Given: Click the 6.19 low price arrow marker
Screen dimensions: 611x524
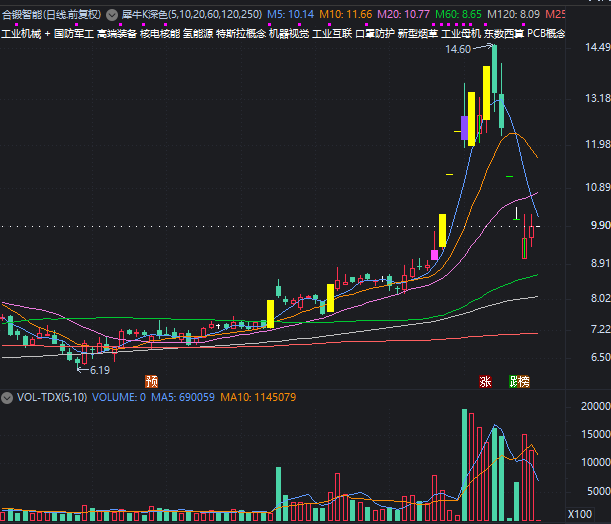Looking at the screenshot, I should point(96,370).
